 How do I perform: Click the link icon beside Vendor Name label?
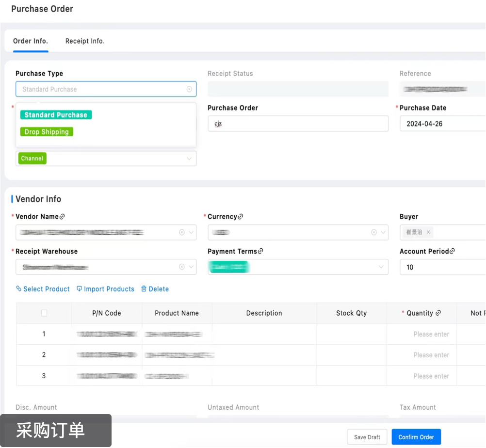pos(62,217)
